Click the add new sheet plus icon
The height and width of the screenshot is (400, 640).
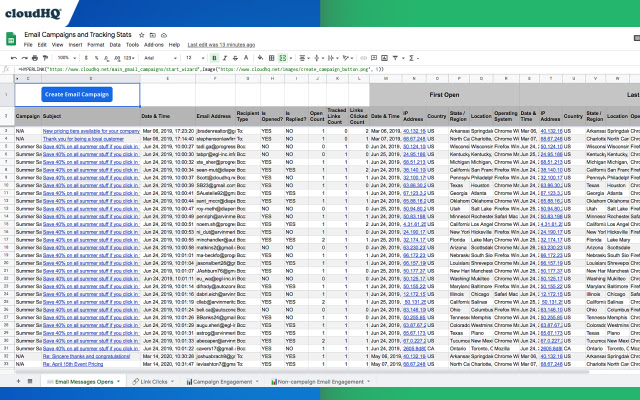17,383
